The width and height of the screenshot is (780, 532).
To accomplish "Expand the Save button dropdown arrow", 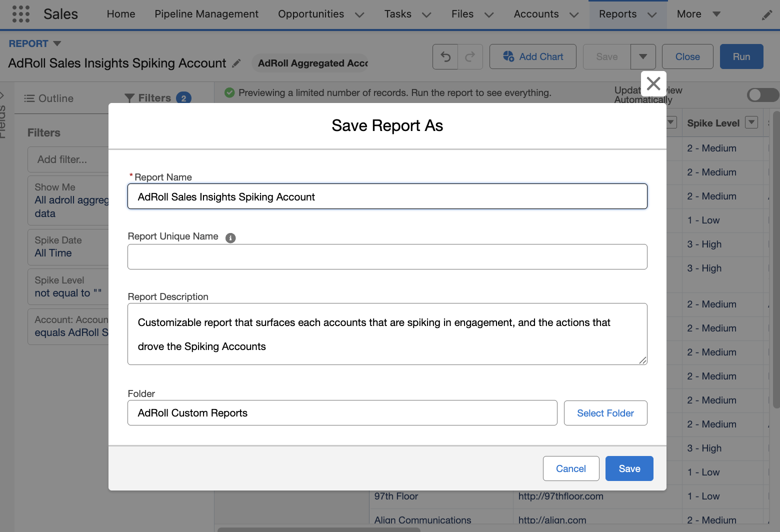I will 643,57.
